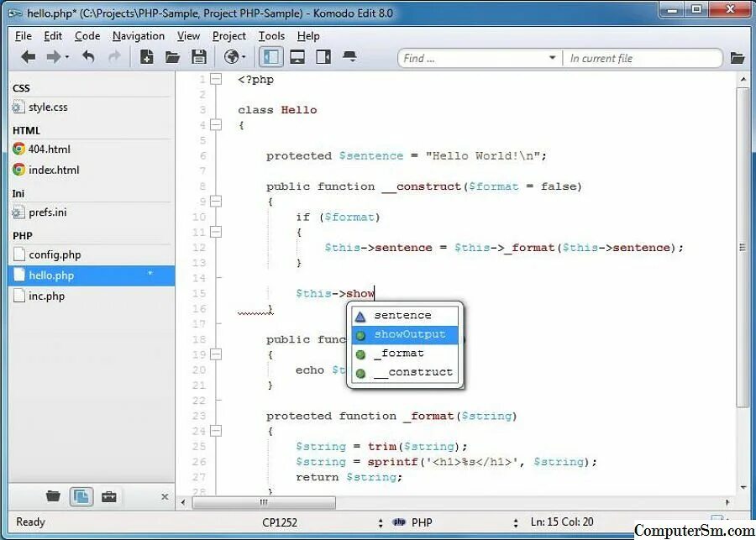The image size is (756, 540).
Task: Open the find-in-files folder icon
Action: 738,58
